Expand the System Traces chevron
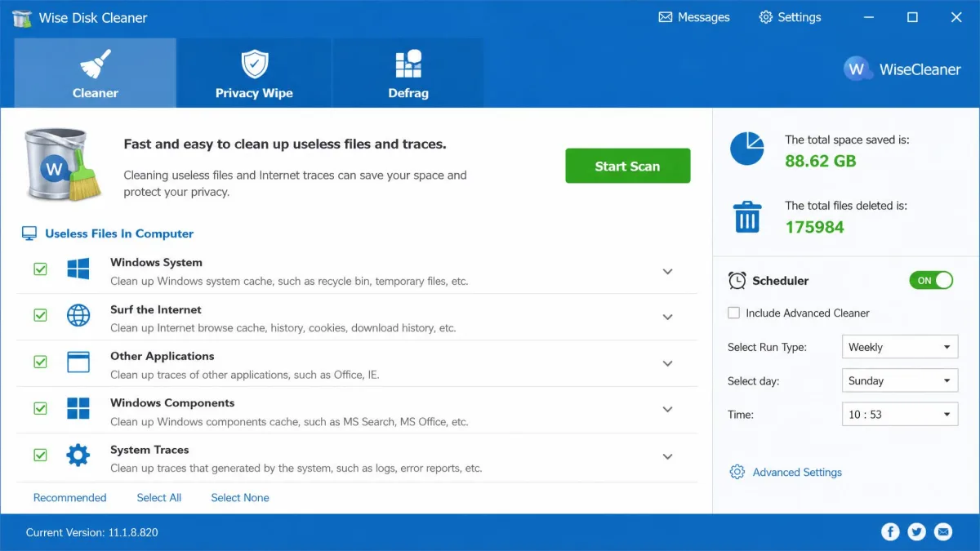The height and width of the screenshot is (551, 980). click(x=667, y=456)
